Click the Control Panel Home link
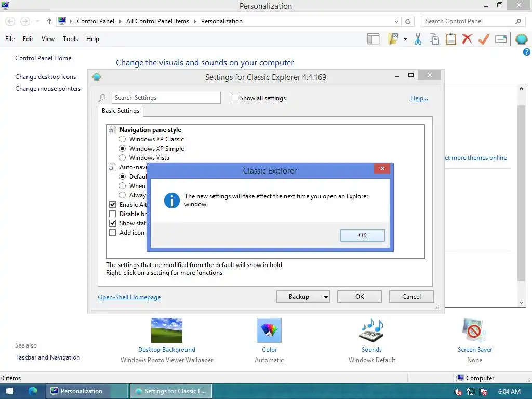This screenshot has height=399, width=532. click(43, 58)
